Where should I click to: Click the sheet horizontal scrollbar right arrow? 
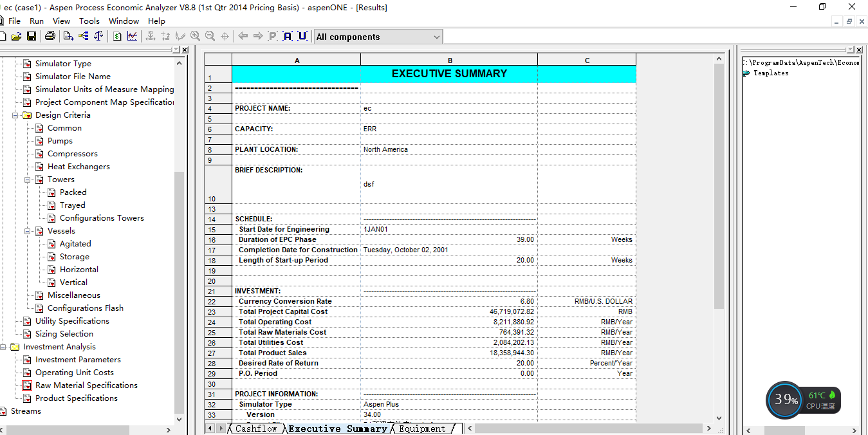[710, 429]
